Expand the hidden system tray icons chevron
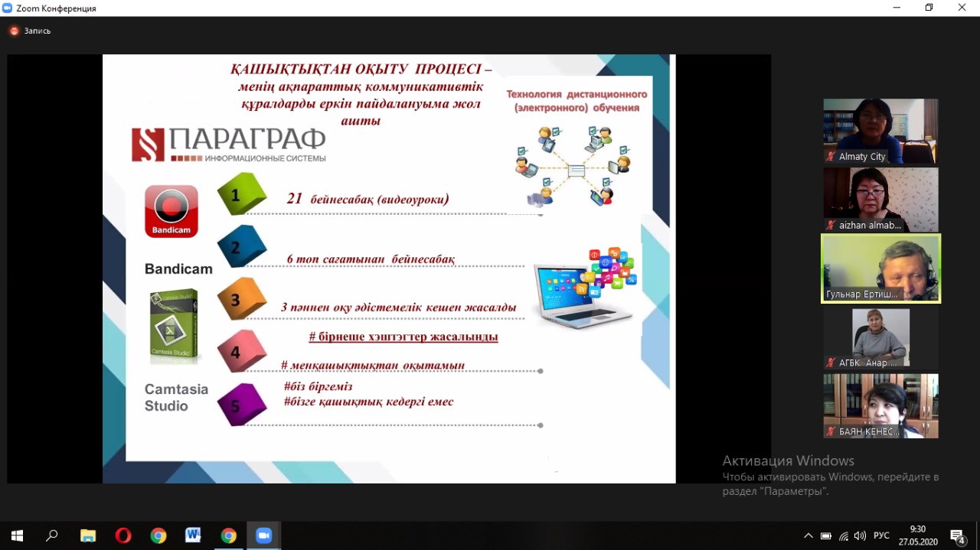 [808, 536]
